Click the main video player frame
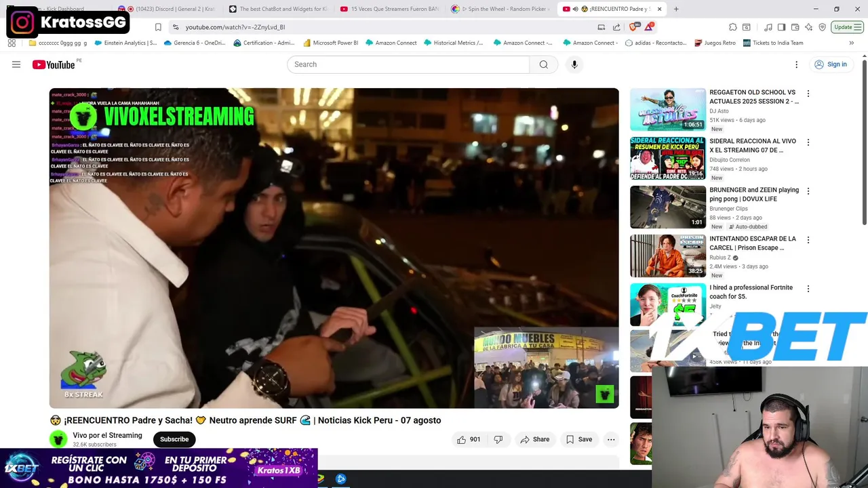Viewport: 868px width, 488px height. coord(334,248)
